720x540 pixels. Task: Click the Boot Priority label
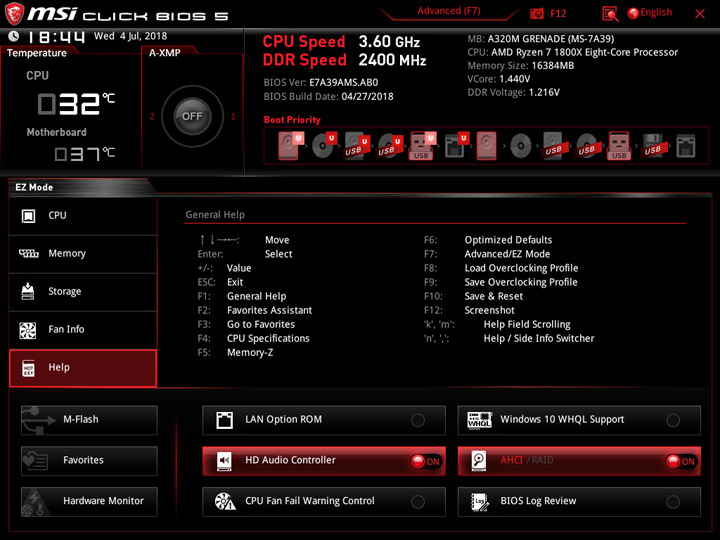point(292,120)
